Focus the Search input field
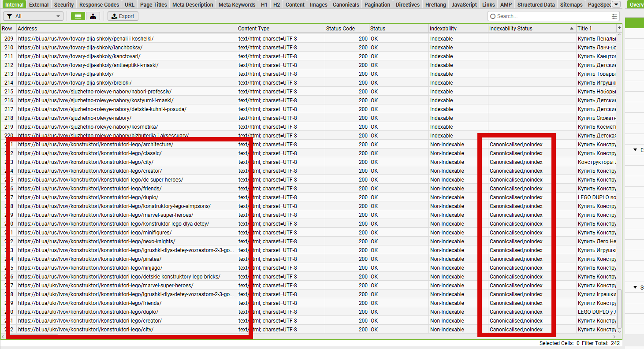 click(x=553, y=16)
